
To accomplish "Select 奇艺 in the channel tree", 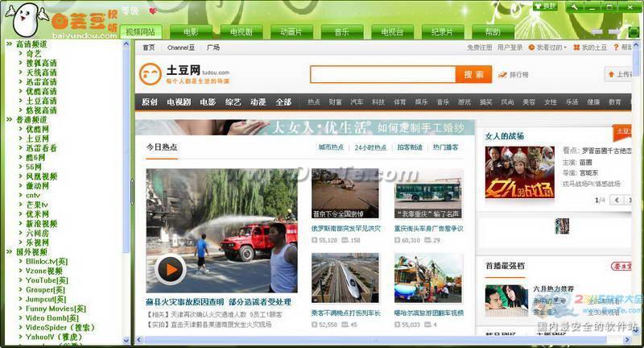I will 33,54.
